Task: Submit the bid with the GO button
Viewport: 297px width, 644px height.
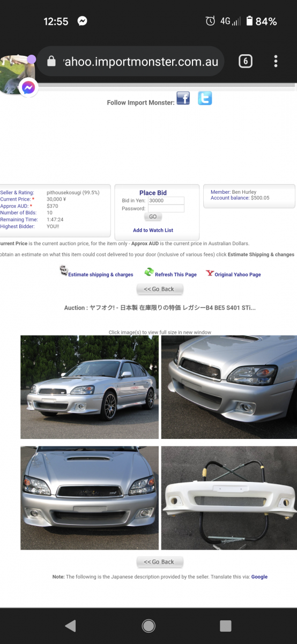Action: [x=153, y=217]
